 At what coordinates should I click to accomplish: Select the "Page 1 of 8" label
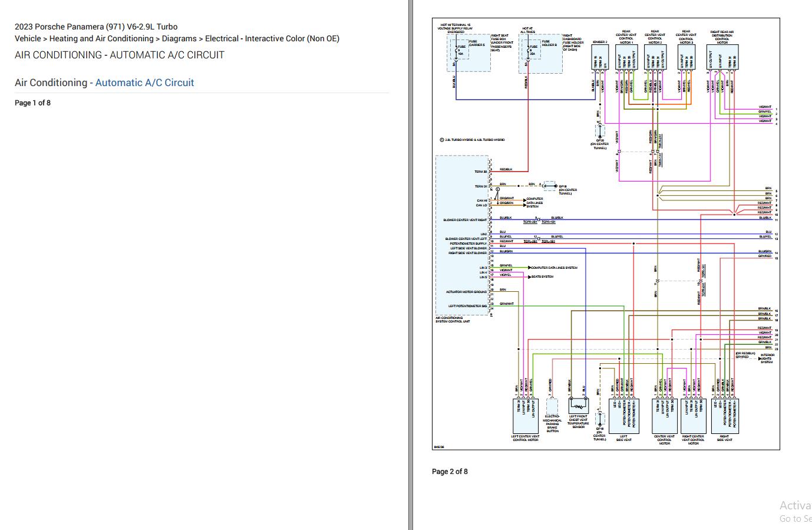pyautogui.click(x=32, y=103)
